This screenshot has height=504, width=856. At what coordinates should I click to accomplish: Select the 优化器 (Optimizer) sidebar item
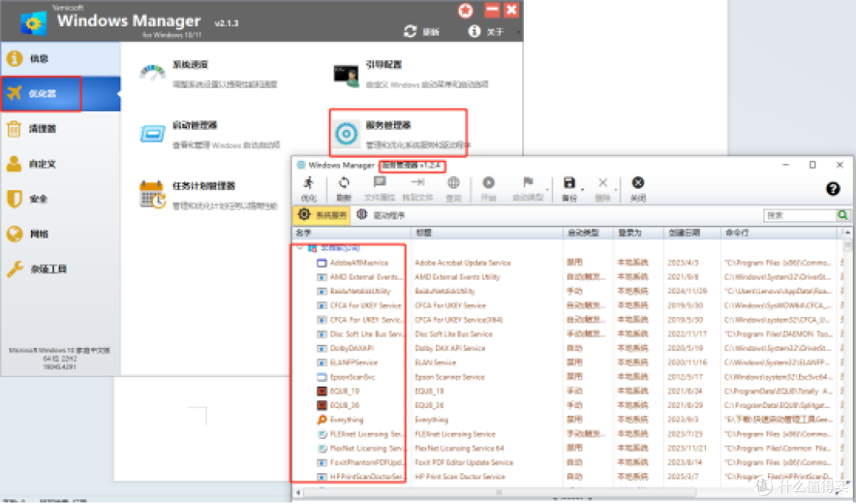[x=60, y=94]
